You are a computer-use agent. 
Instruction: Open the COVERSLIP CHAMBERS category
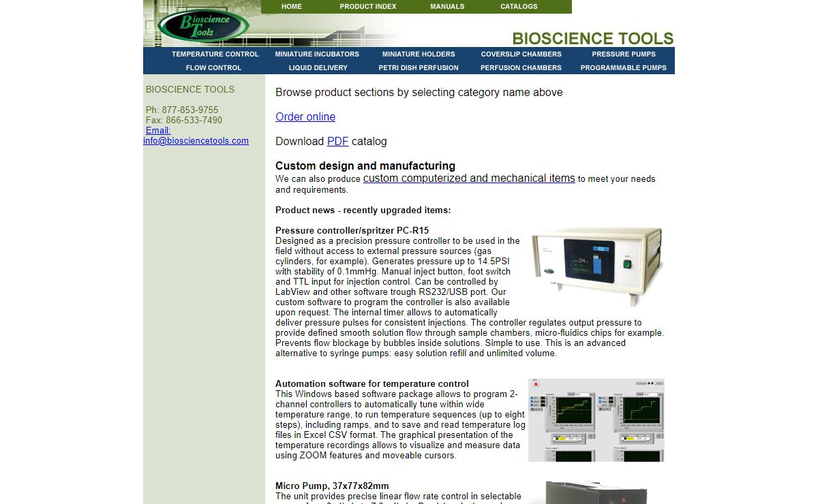(x=521, y=54)
